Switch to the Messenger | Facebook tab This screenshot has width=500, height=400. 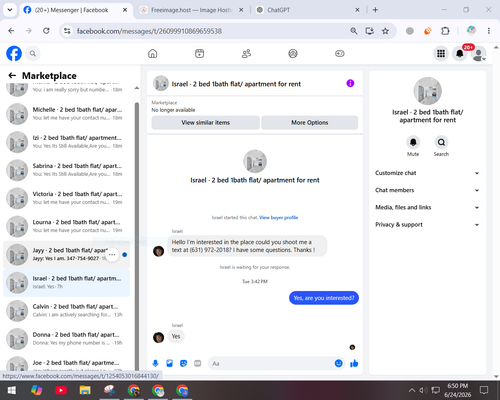(x=72, y=10)
